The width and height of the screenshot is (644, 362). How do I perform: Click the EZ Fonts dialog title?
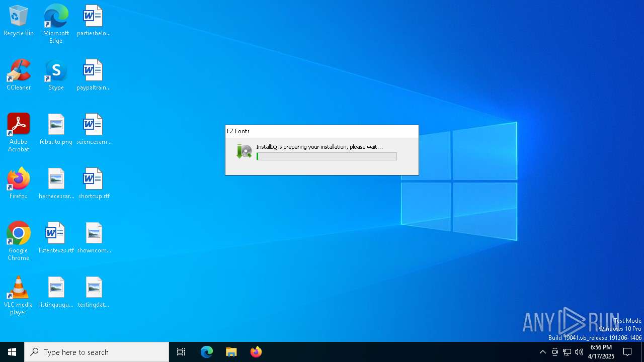238,131
